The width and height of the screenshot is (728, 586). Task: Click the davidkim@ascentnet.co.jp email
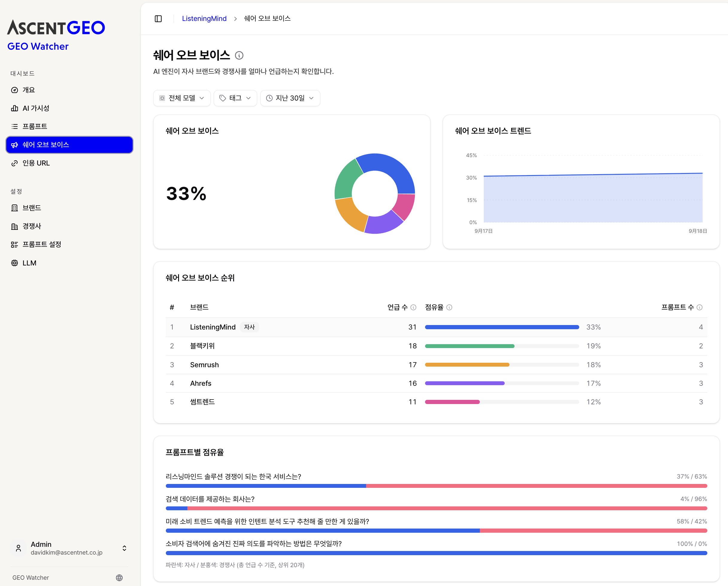[66, 552]
